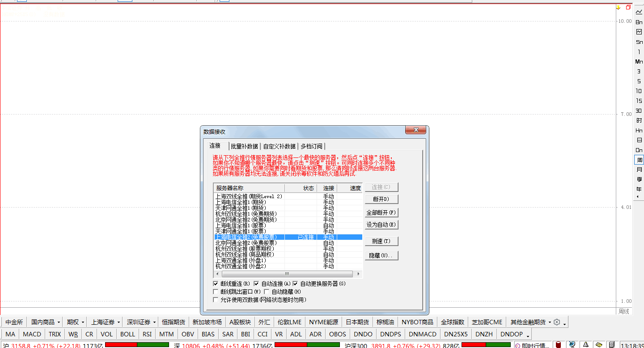Toggle the 自动连接 checkbox
The image size is (644, 348).
click(x=256, y=284)
